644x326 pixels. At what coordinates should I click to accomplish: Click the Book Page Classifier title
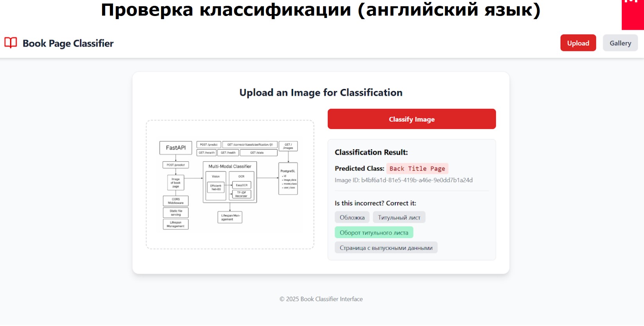click(68, 43)
